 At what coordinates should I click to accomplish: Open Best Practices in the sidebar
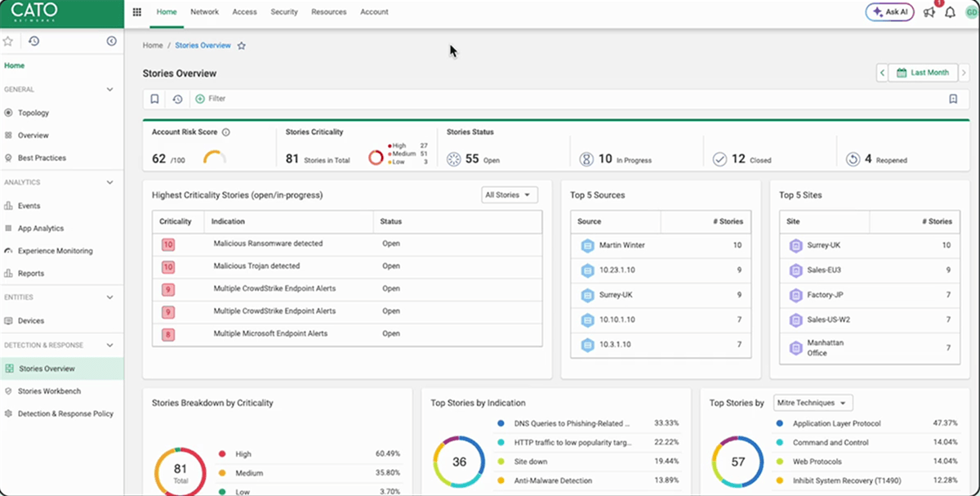point(61,158)
